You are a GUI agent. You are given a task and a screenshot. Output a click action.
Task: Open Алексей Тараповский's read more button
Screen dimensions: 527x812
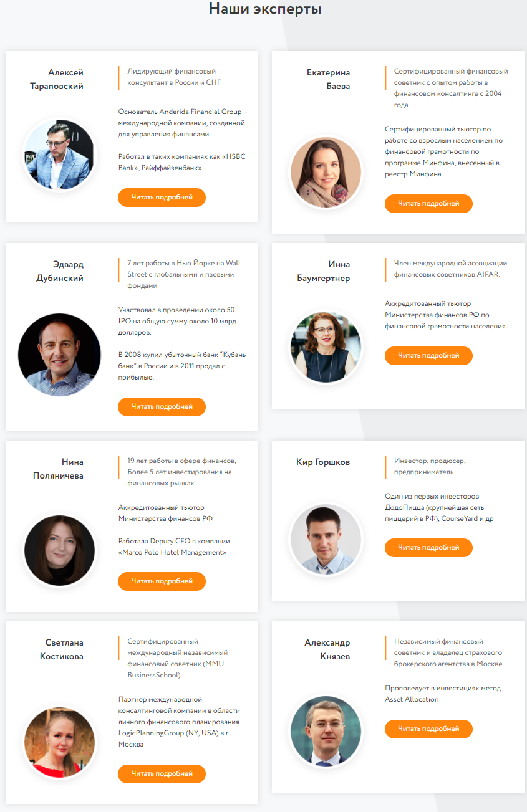pos(162,197)
